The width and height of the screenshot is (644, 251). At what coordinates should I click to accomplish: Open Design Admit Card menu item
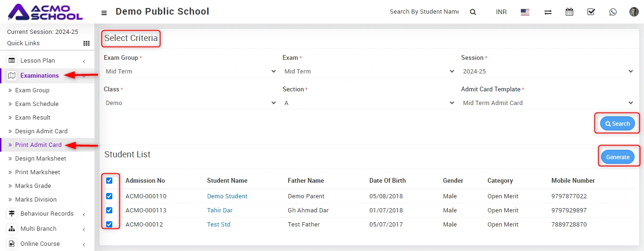[x=41, y=131]
